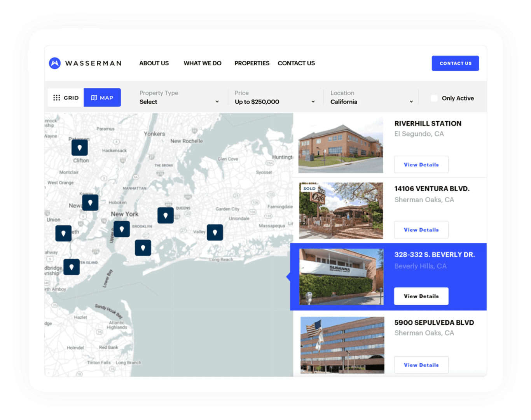531x420 pixels.
Task: View details for 14106 Ventura Blvd.
Action: (421, 230)
